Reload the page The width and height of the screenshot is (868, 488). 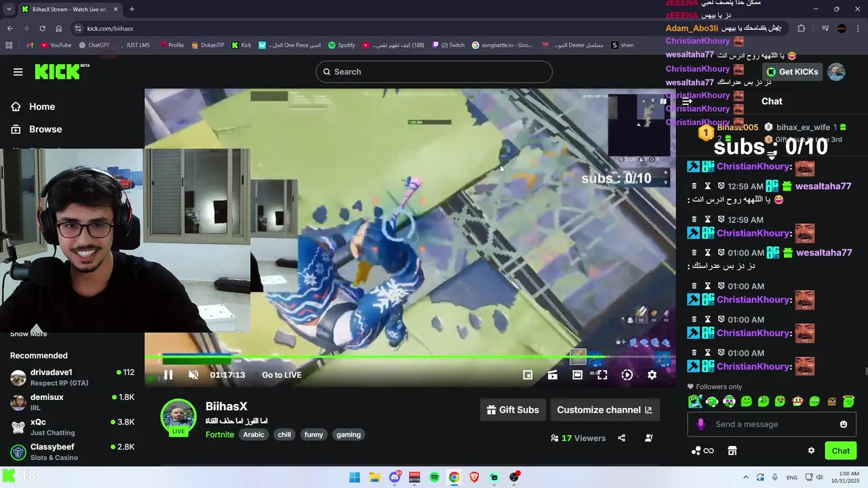(x=42, y=28)
